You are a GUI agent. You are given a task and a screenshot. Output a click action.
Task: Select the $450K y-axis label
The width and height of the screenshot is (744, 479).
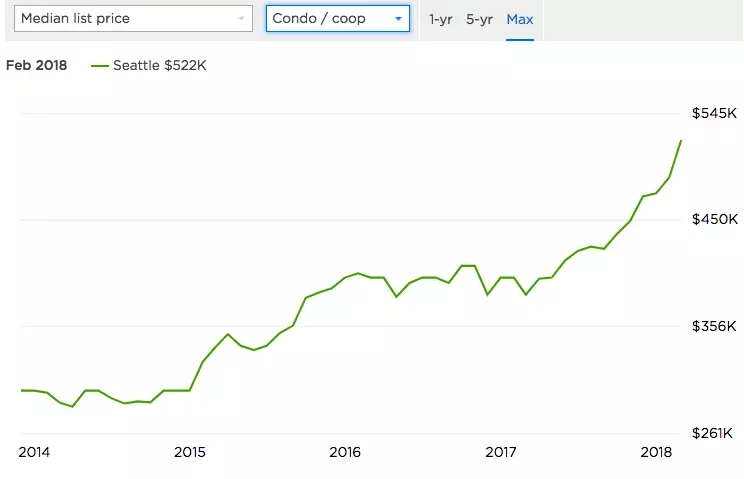714,219
